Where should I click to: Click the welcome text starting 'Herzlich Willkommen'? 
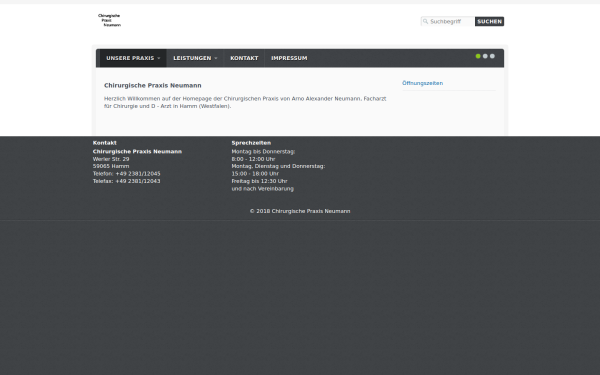pyautogui.click(x=245, y=102)
